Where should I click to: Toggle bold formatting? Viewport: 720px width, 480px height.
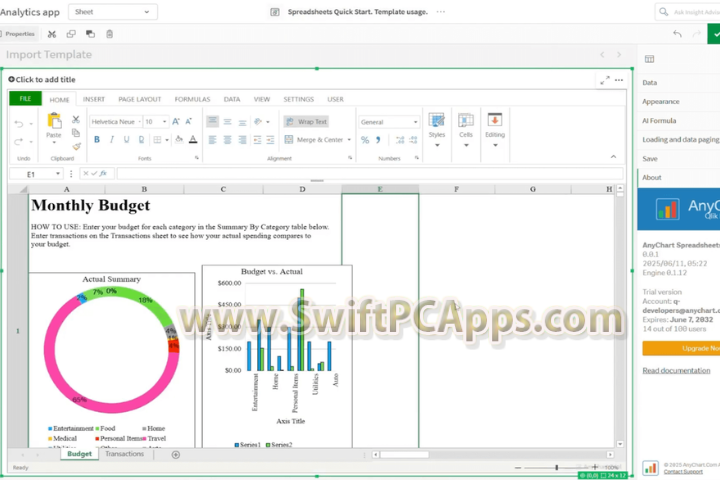(97, 140)
